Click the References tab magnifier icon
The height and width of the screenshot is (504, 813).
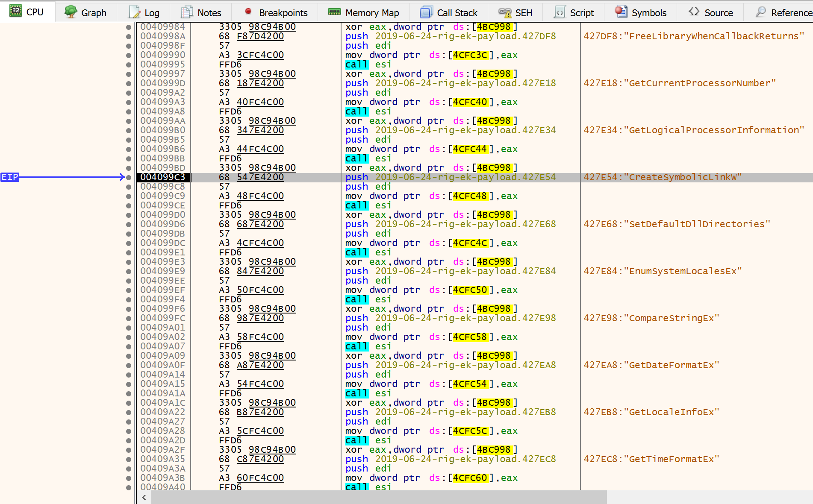pos(761,12)
